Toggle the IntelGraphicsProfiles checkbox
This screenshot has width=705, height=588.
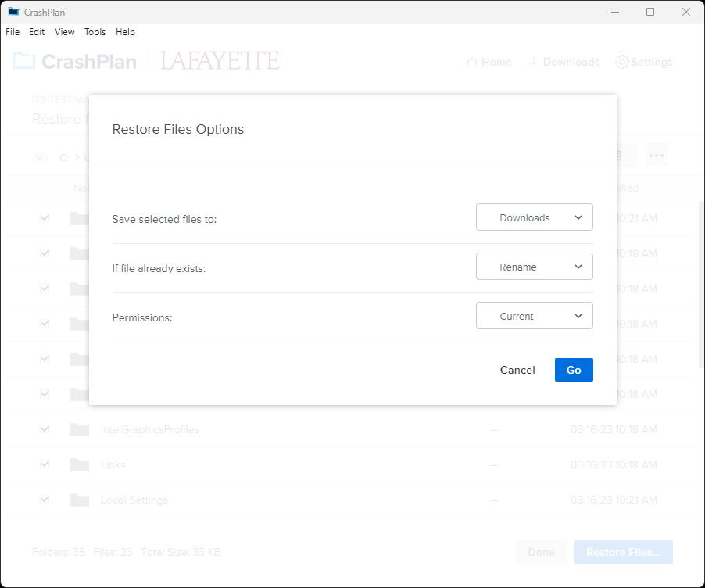click(x=45, y=429)
